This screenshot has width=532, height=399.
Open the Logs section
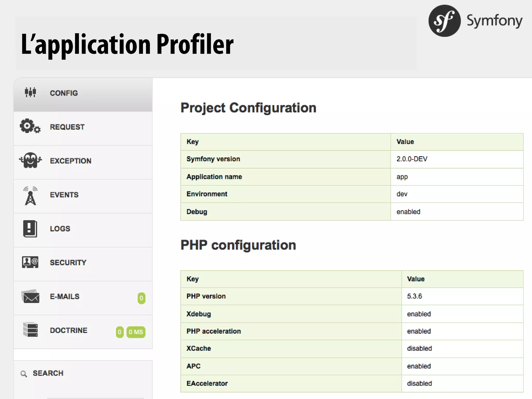click(x=60, y=229)
